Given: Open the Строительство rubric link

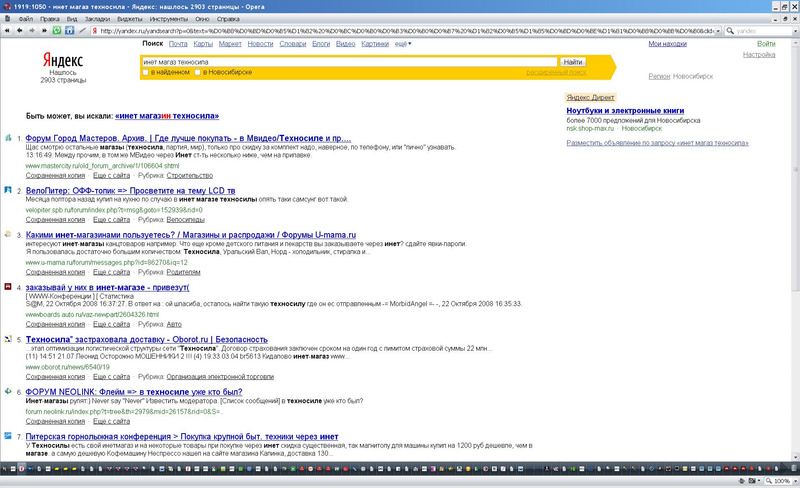Looking at the screenshot, I should click(190, 176).
